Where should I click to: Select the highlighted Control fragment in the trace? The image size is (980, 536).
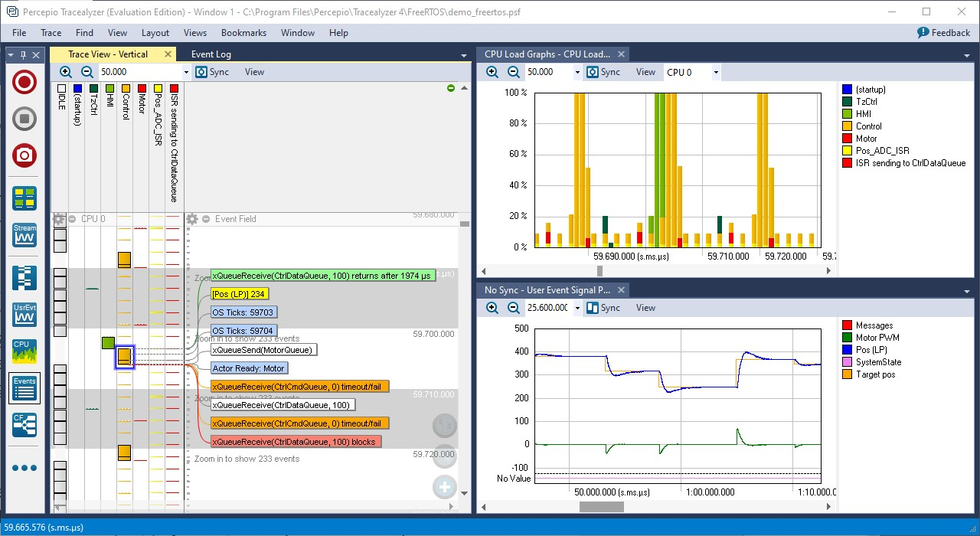pyautogui.click(x=125, y=357)
